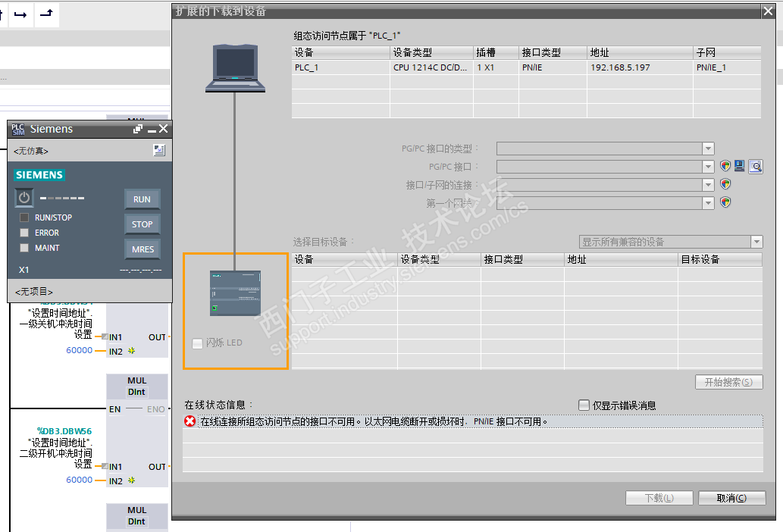This screenshot has height=532, width=783.
Task: Click the MRES button in PLCSIM
Action: (143, 249)
